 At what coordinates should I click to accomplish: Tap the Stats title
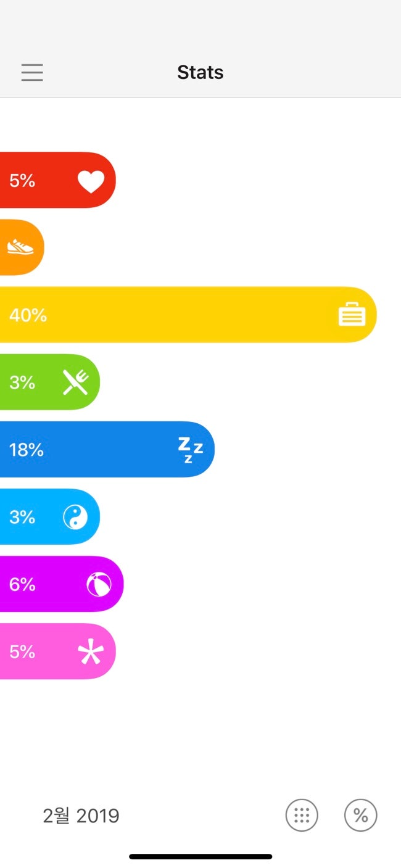tap(200, 72)
